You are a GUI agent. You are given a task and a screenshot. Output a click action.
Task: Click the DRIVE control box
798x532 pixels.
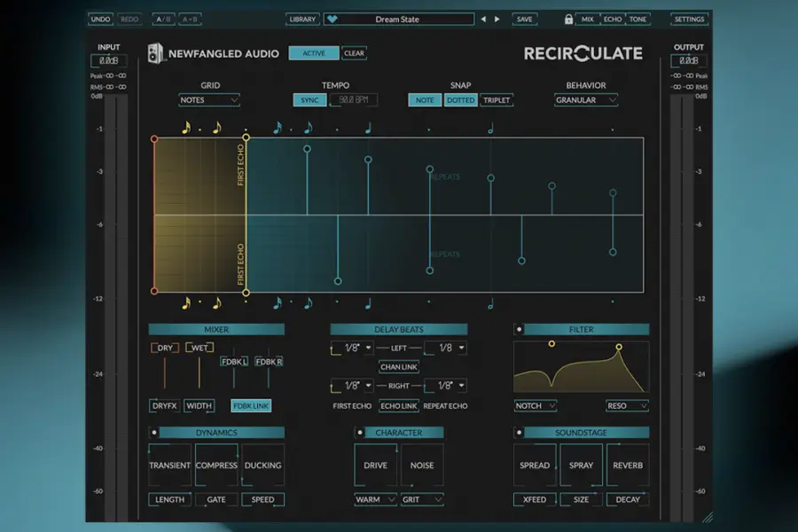pyautogui.click(x=375, y=465)
